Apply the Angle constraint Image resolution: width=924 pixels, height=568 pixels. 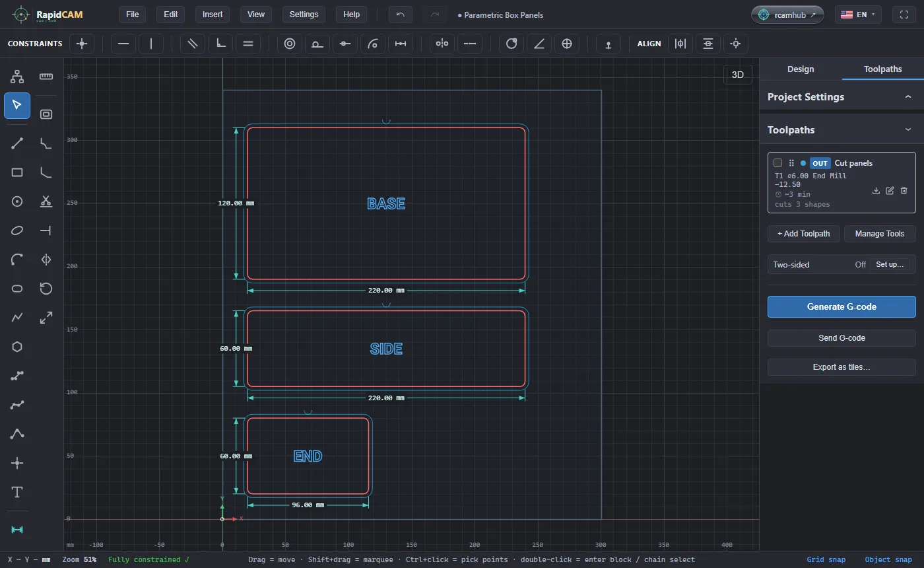click(x=539, y=44)
